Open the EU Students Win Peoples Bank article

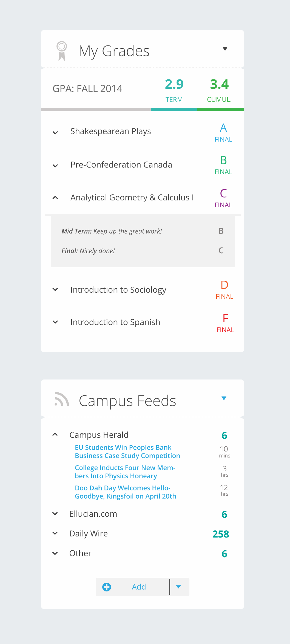click(x=127, y=452)
